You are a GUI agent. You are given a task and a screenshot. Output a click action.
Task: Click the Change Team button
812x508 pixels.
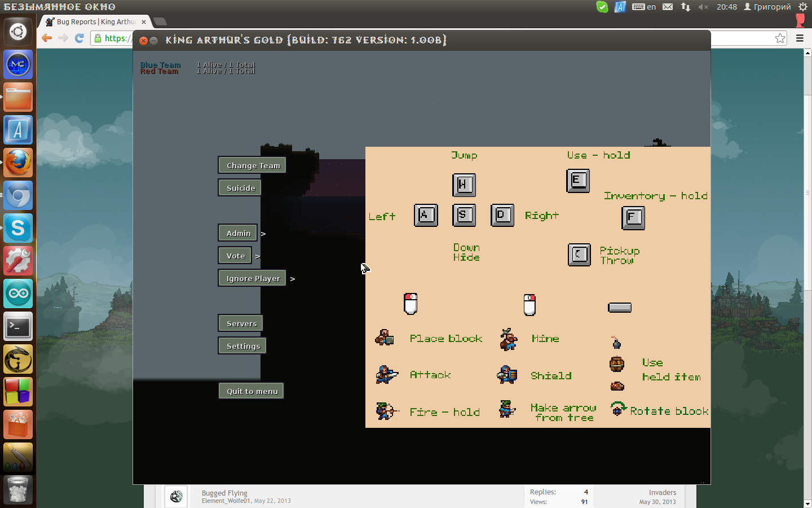(252, 165)
